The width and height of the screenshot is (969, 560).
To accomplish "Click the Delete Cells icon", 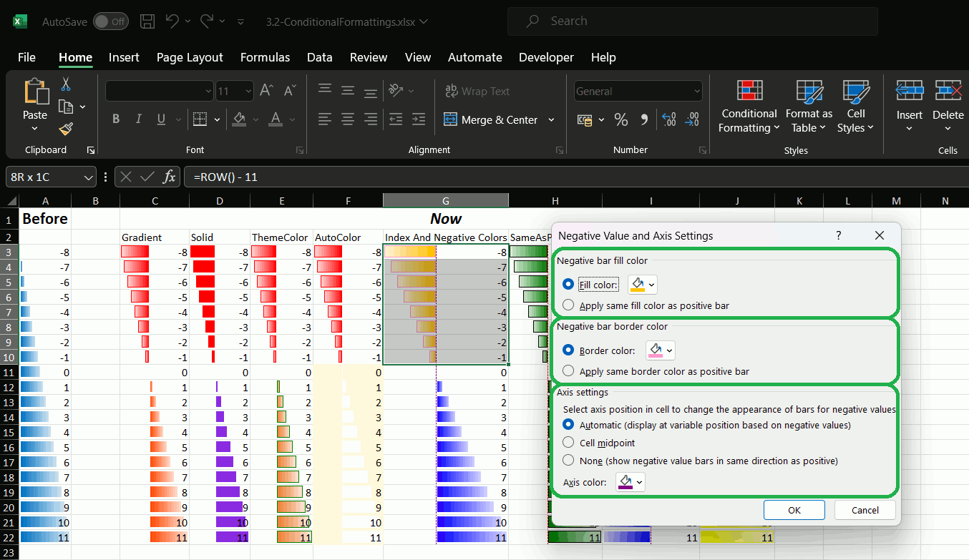I will click(948, 92).
